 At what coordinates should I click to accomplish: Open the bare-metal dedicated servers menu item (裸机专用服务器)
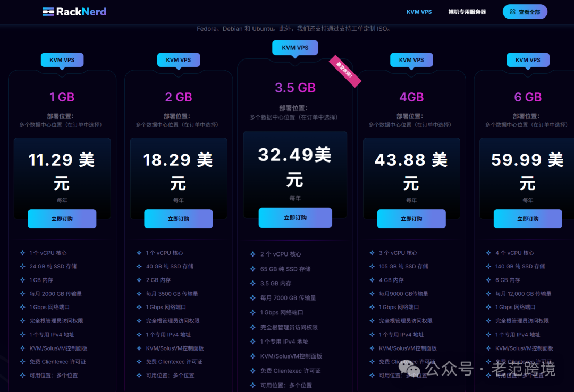click(467, 12)
